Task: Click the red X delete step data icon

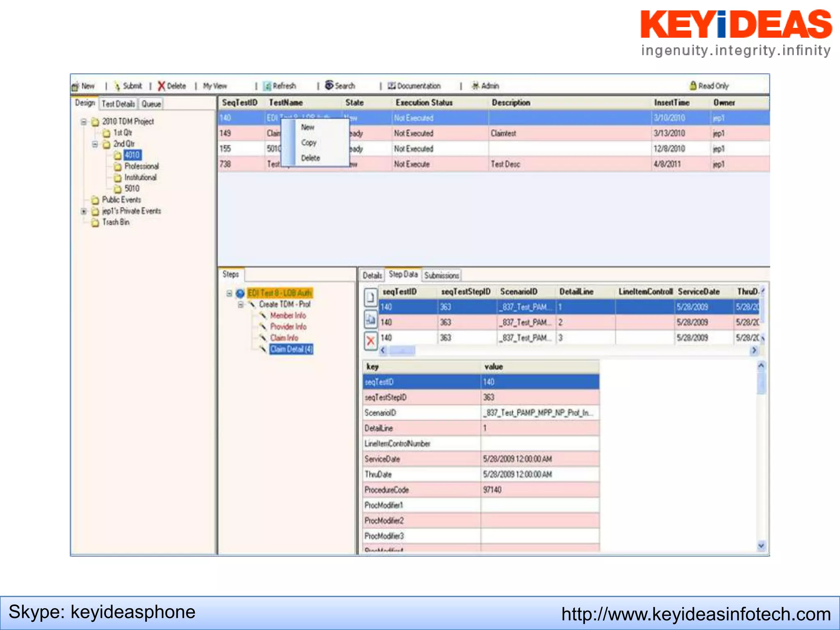Action: (371, 341)
